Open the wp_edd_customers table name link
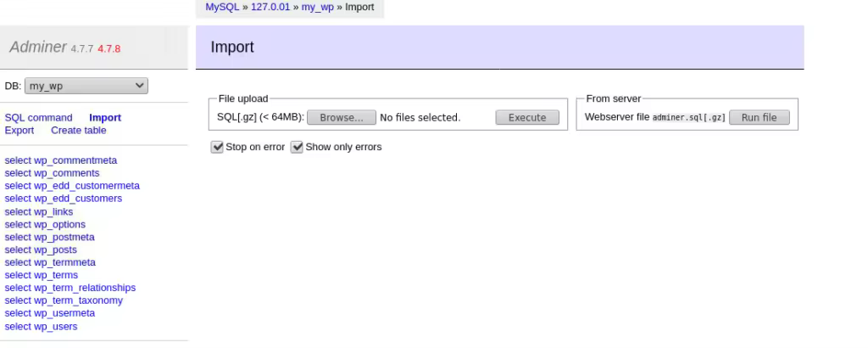 78,199
